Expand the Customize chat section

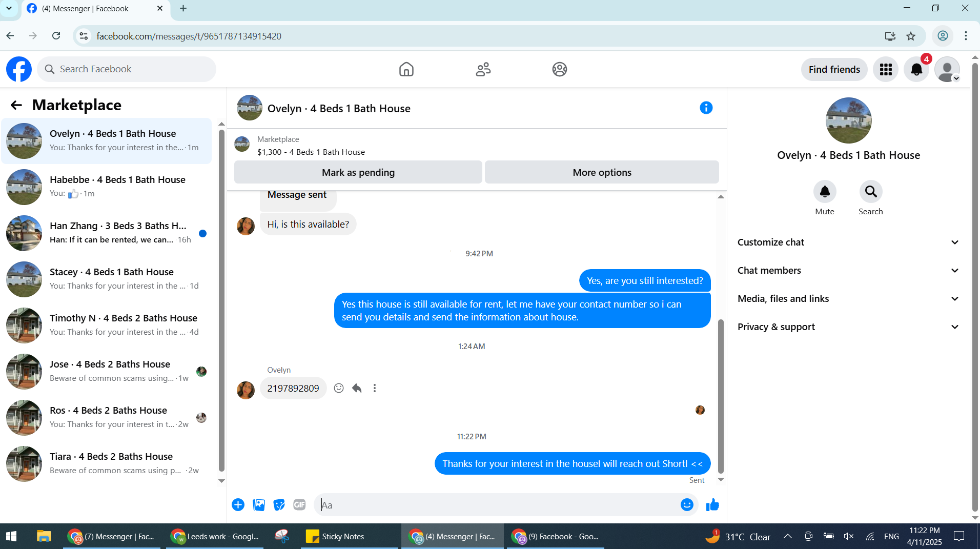pos(848,242)
